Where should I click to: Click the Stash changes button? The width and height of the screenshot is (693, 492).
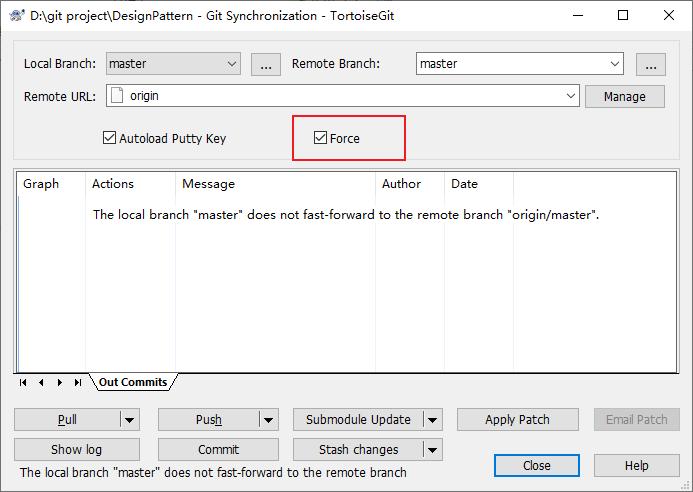pyautogui.click(x=358, y=450)
